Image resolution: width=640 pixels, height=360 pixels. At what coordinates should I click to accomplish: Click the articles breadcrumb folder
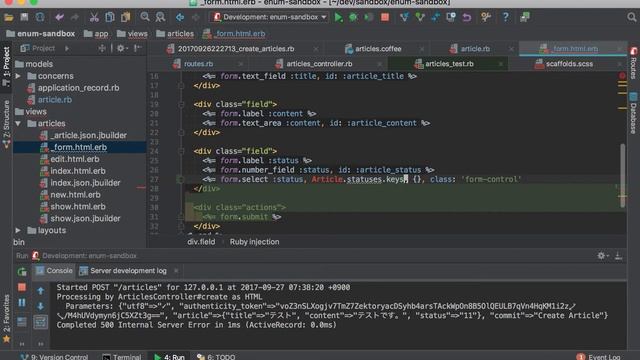[175, 33]
